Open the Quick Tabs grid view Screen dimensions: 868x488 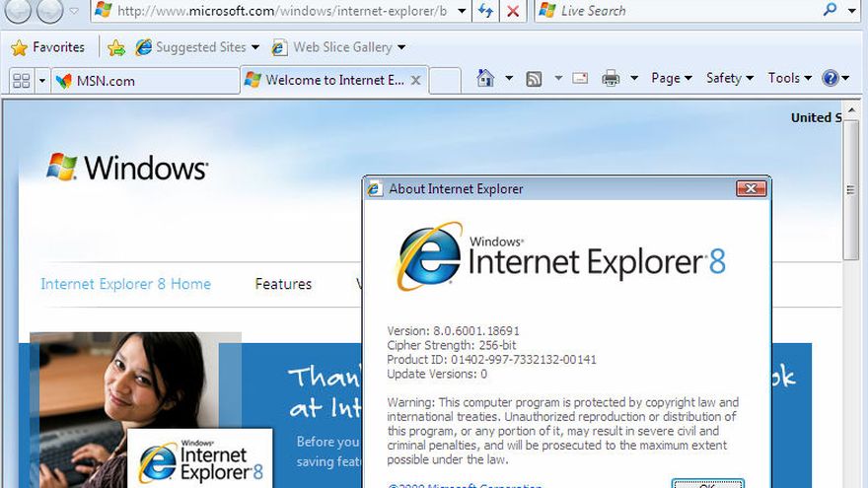(21, 80)
